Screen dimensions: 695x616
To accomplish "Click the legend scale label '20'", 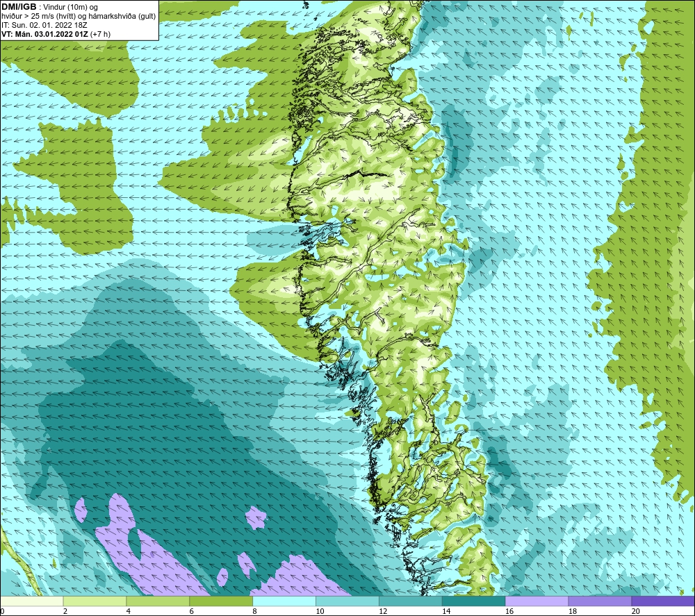I will click(x=636, y=611).
